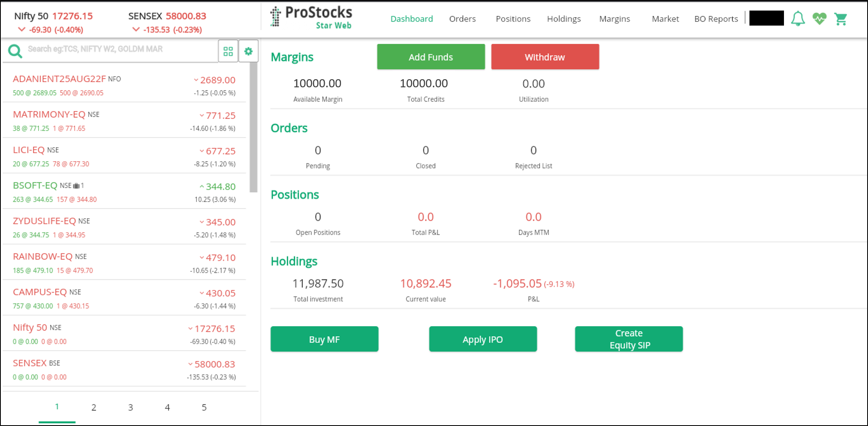Click the Margins section heading
The height and width of the screenshot is (426, 868).
point(292,57)
